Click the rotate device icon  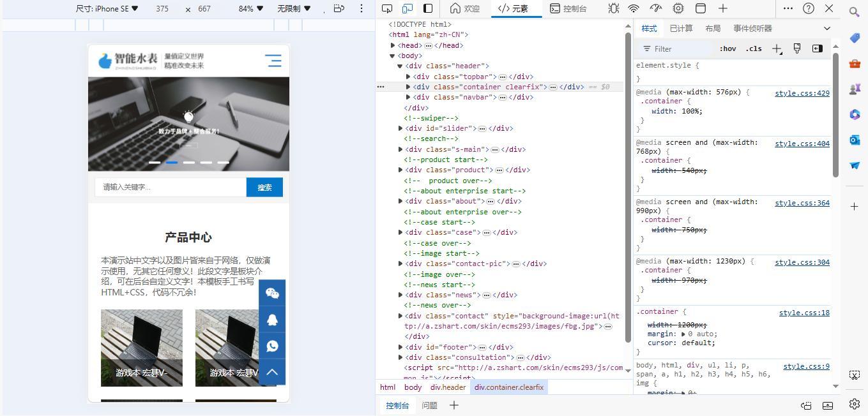point(339,8)
